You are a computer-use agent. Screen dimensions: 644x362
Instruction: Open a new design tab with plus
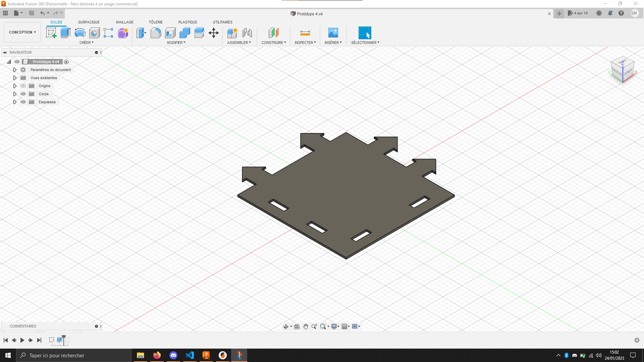point(559,13)
